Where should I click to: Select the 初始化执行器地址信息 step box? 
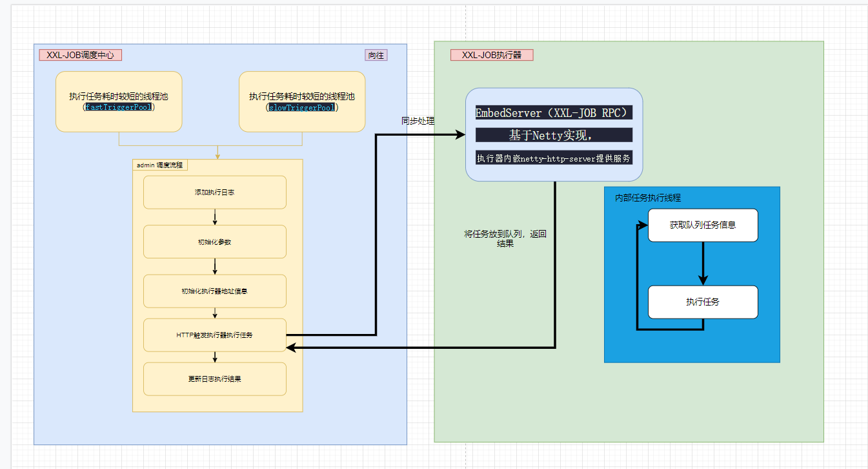(215, 291)
